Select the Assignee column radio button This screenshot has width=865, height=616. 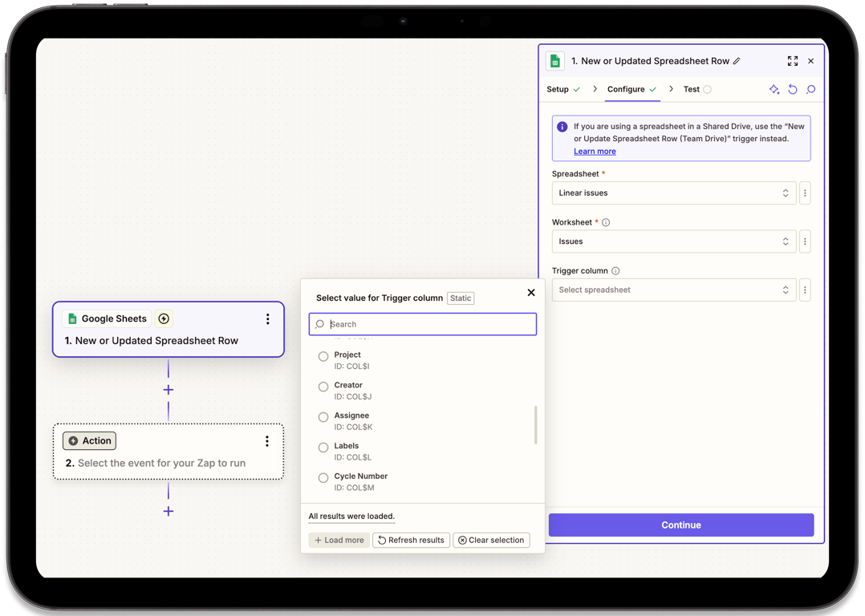pyautogui.click(x=323, y=417)
